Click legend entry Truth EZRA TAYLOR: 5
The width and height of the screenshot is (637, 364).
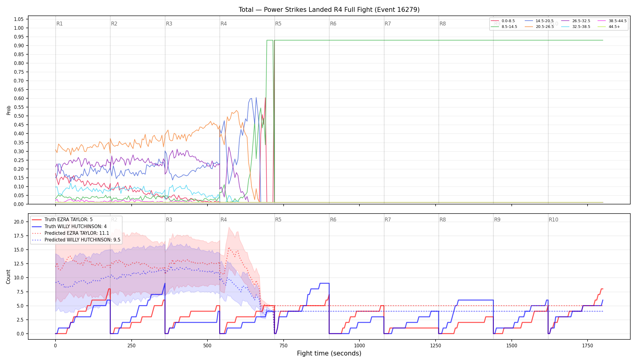[62, 220]
